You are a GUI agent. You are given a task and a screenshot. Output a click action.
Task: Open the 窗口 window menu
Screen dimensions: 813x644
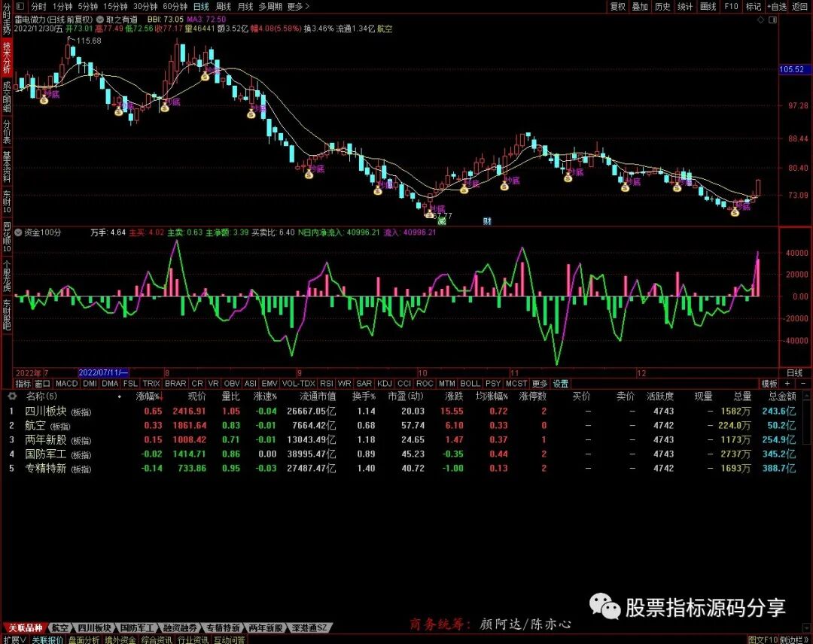point(42,384)
